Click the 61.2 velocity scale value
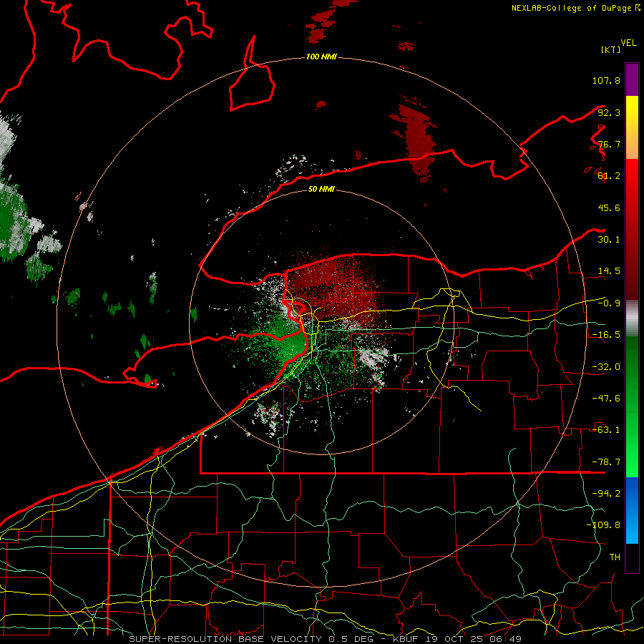644x644 pixels. (x=609, y=176)
